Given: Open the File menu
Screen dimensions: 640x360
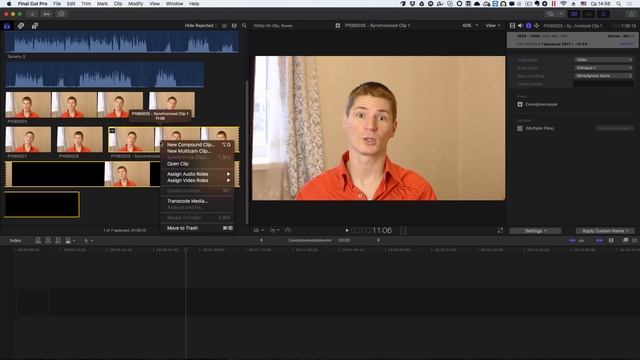Looking at the screenshot, I should pyautogui.click(x=57, y=4).
